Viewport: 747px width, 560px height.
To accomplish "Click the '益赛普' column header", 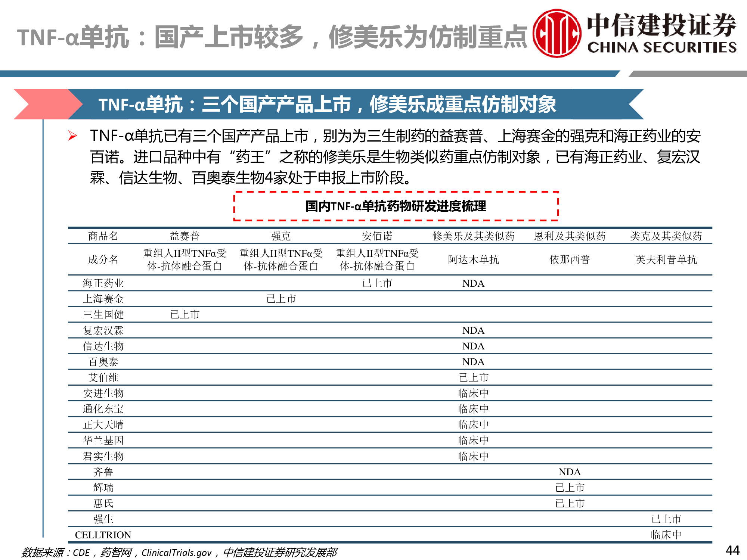I will [185, 236].
